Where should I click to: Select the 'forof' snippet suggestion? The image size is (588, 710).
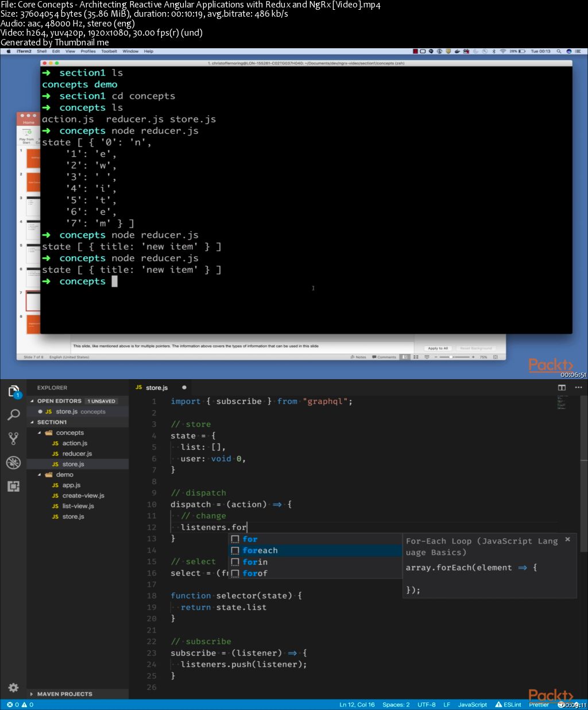(315, 573)
